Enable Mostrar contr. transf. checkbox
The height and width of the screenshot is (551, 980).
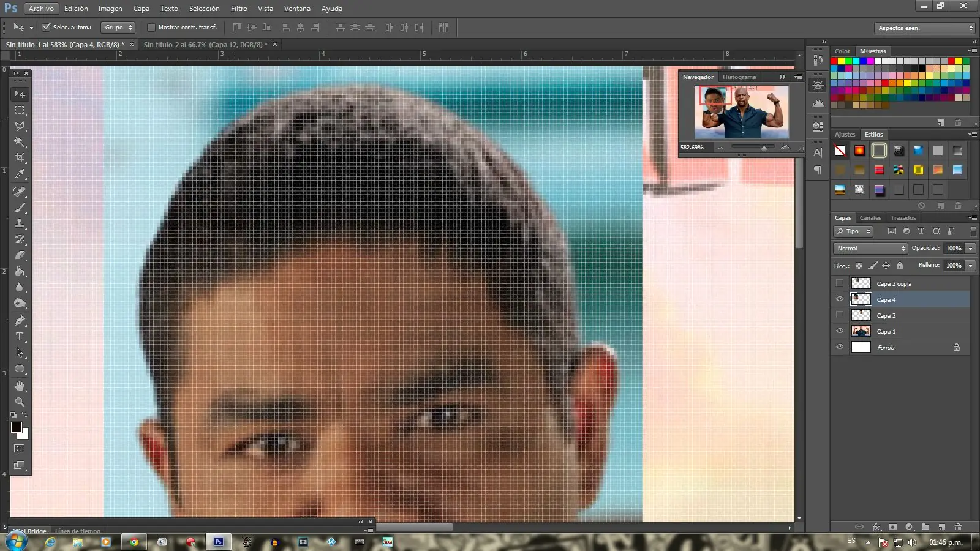point(151,28)
